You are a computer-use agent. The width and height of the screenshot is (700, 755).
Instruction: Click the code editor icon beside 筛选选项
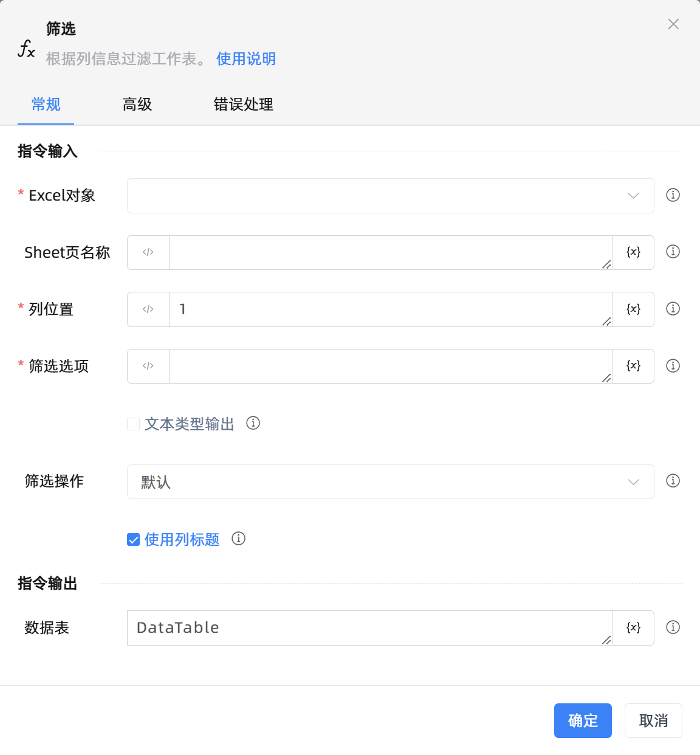[x=148, y=366]
